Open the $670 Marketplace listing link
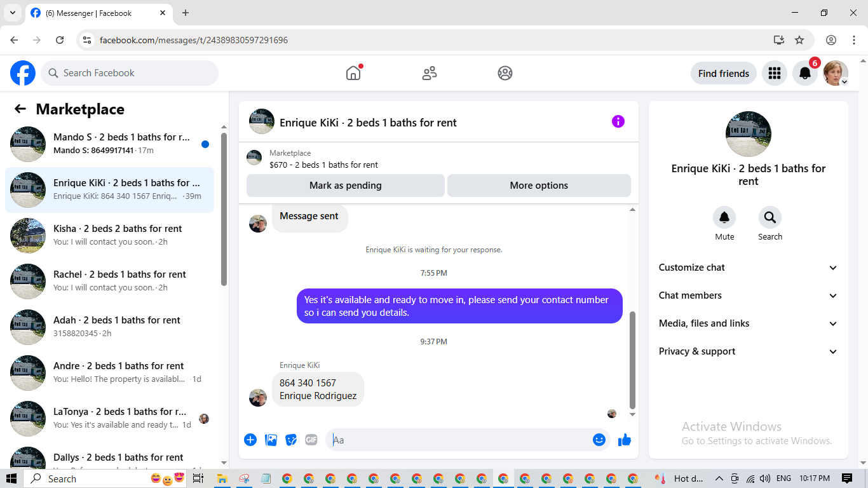 pos(323,165)
